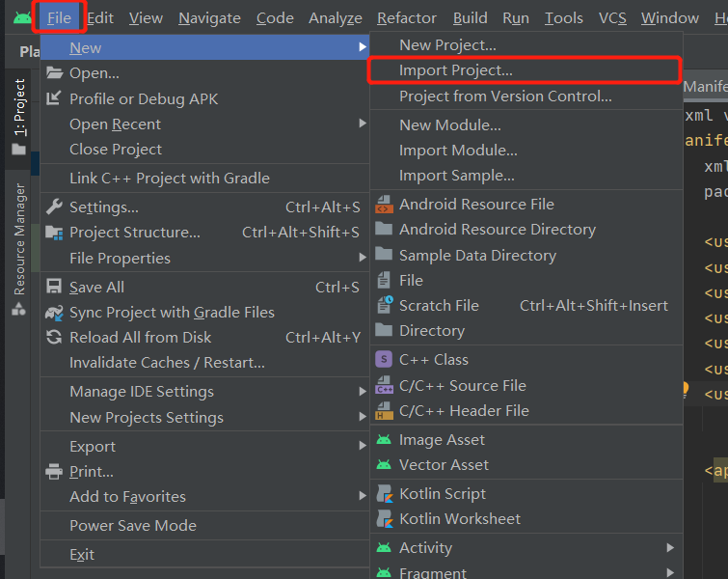The image size is (728, 579).
Task: Select Project from Version Control...
Action: click(526, 96)
